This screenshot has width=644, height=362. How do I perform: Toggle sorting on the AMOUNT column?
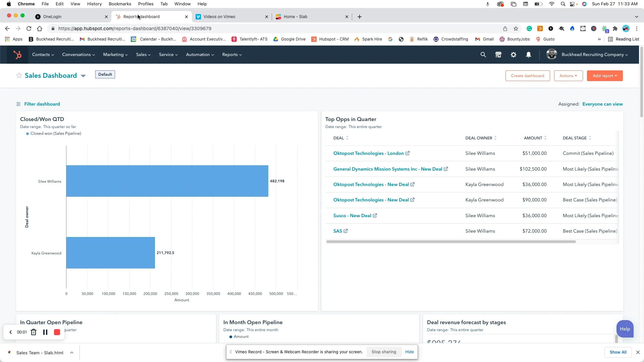pyautogui.click(x=545, y=138)
